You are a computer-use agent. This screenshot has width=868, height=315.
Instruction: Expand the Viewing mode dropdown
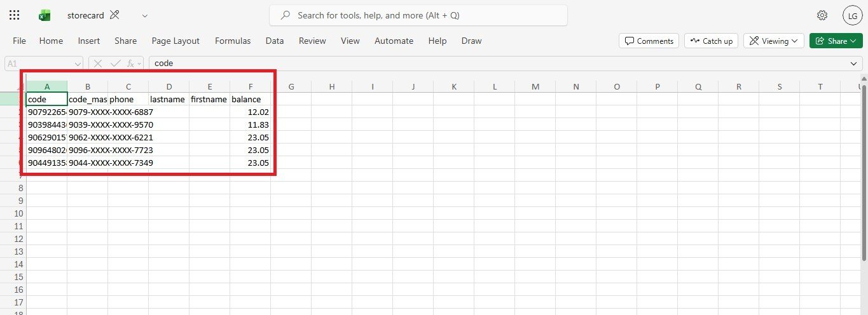[x=773, y=41]
